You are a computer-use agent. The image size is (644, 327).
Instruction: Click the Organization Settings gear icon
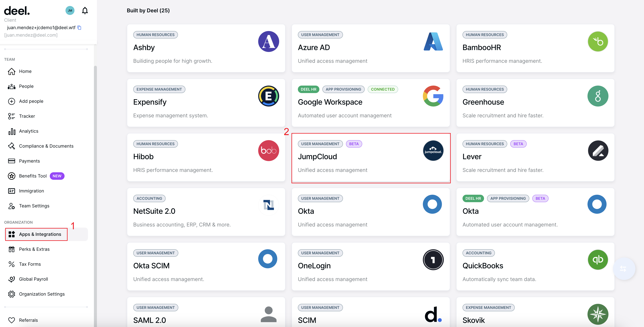(x=11, y=294)
